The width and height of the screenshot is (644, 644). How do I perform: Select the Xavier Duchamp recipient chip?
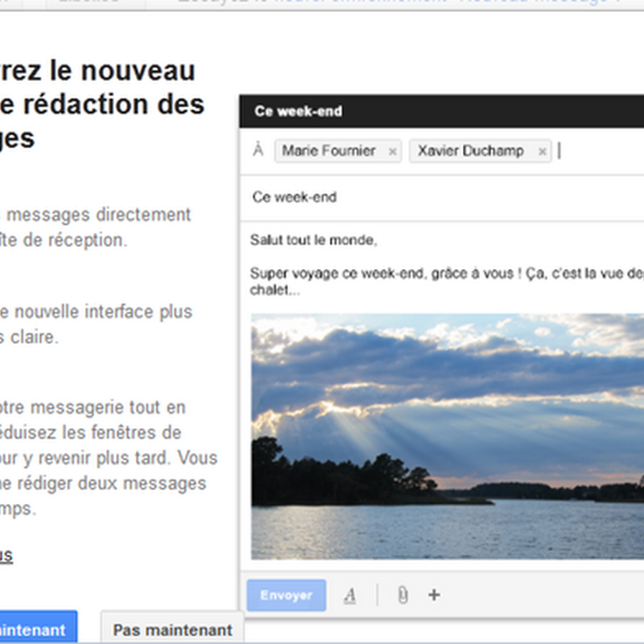pos(480,151)
